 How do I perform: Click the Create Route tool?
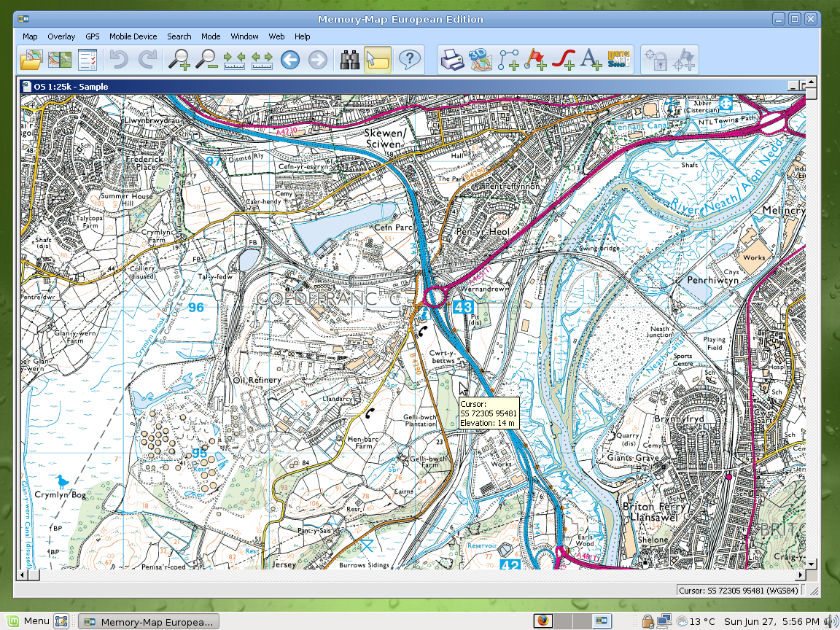pos(508,60)
